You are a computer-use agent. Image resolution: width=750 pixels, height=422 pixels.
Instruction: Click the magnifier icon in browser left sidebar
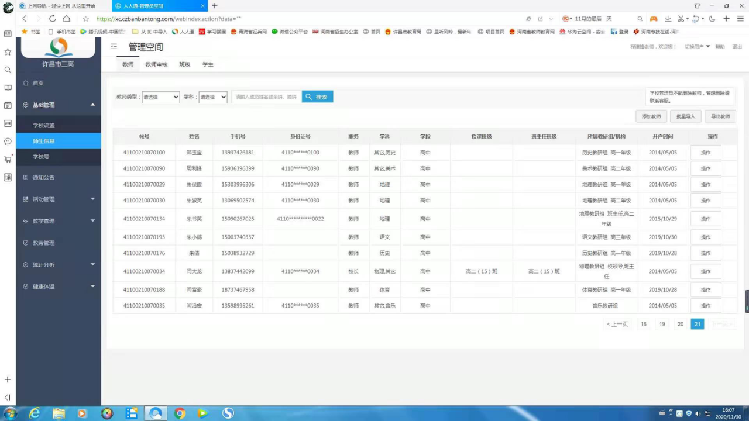7,70
